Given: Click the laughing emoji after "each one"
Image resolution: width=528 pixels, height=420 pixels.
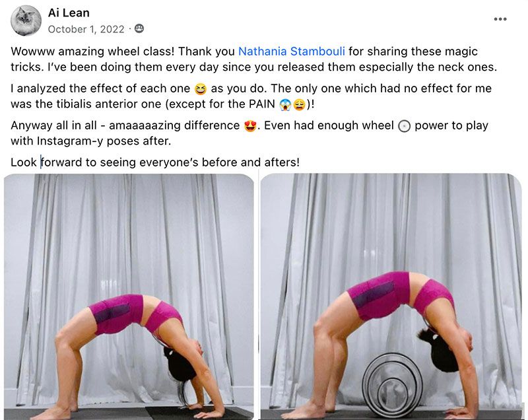Looking at the screenshot, I should [201, 89].
